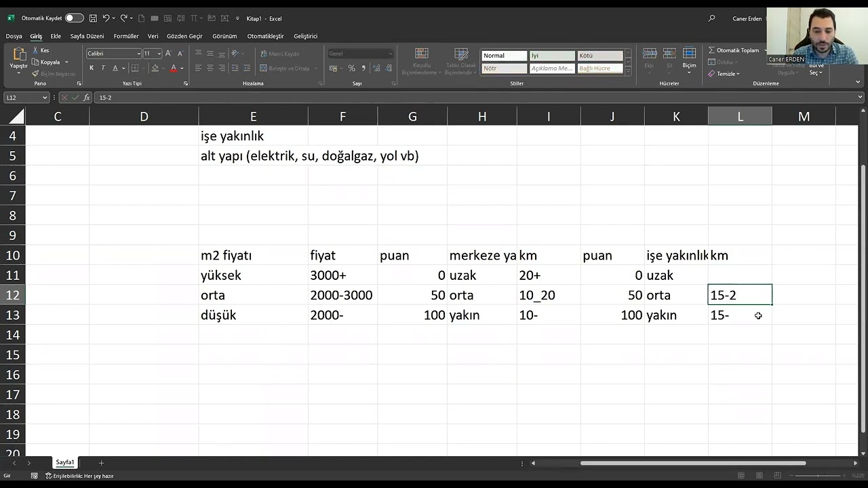The height and width of the screenshot is (488, 868).
Task: Align cell text to the right
Action: 222,68
